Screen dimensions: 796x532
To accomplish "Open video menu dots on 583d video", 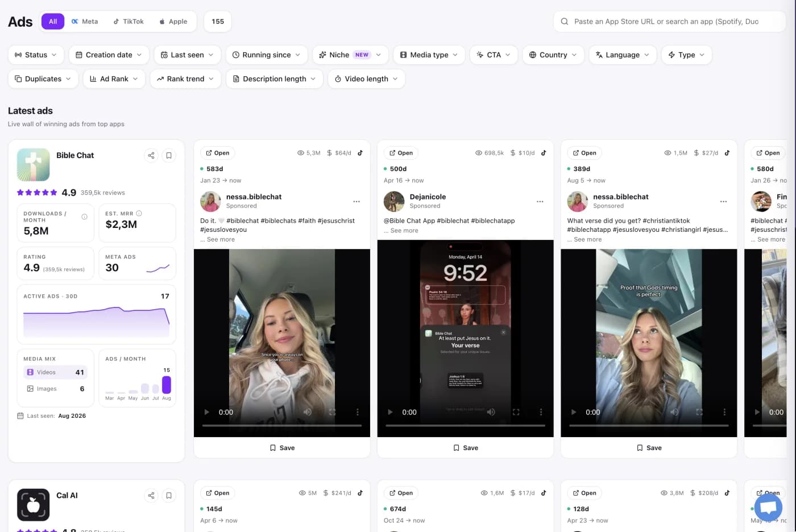I will (x=358, y=412).
